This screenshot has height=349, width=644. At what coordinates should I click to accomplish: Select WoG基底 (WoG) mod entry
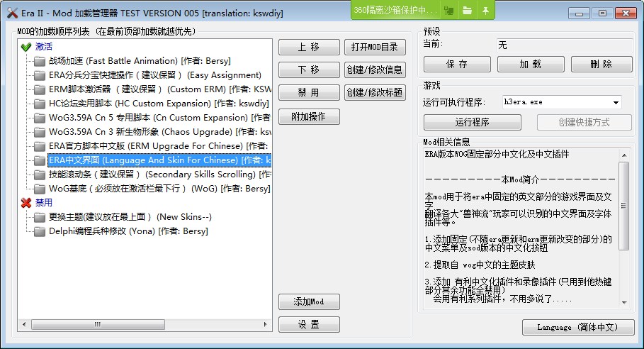point(160,189)
